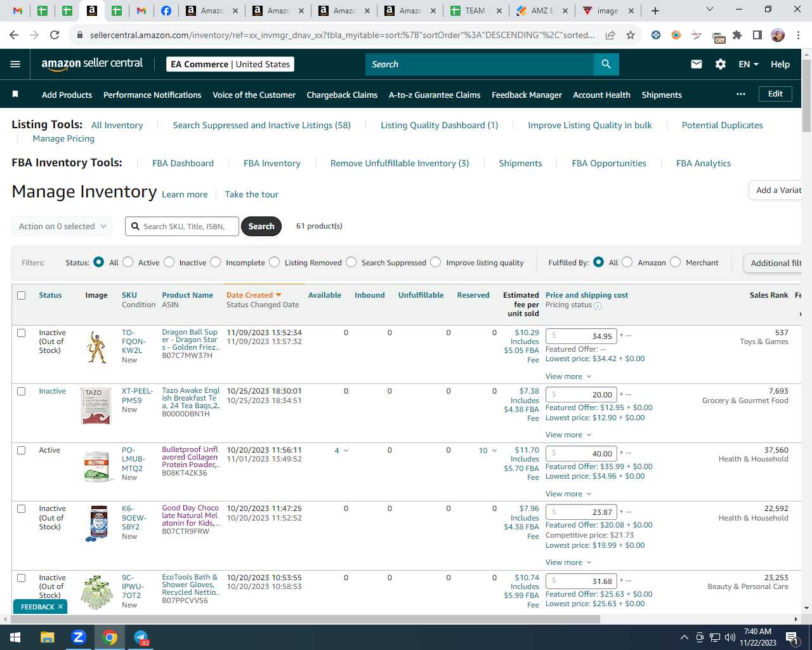Open the Settings gear icon

[721, 64]
